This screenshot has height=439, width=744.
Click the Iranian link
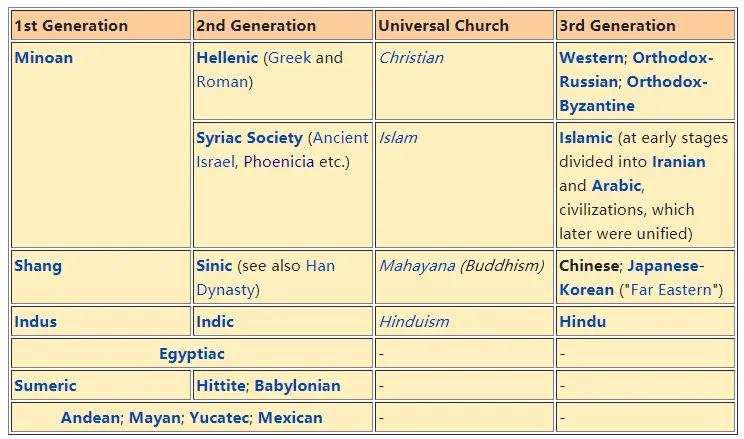pyautogui.click(x=678, y=161)
